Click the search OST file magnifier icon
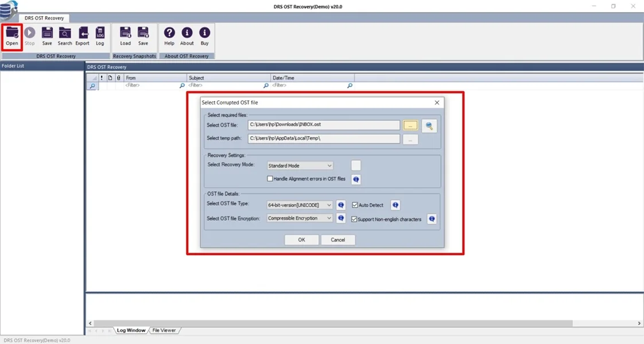The height and width of the screenshot is (344, 644). click(429, 126)
